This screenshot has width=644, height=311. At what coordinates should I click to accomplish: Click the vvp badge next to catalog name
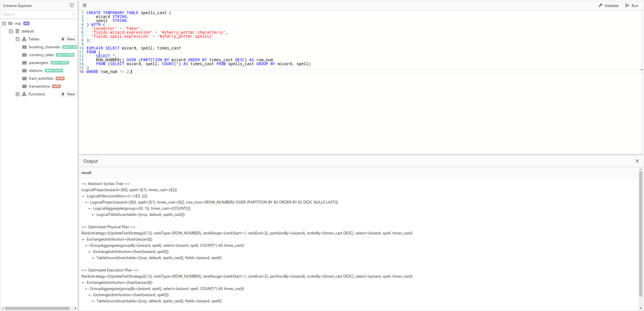pos(27,23)
